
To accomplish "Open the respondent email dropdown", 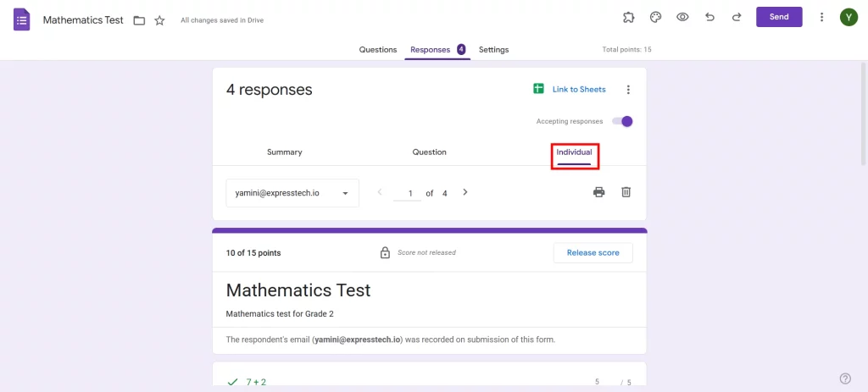I will (292, 193).
